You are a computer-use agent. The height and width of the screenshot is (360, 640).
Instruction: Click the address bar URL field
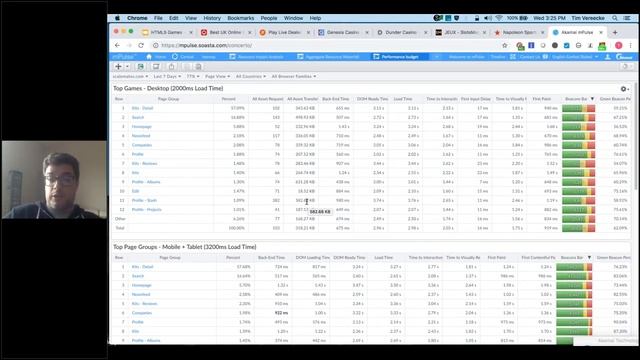coord(327,45)
